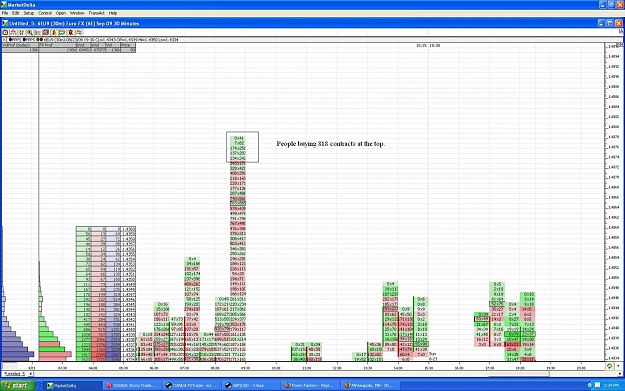Open dropdown arrow beside green refresh icon
The image size is (625, 391).
point(618,366)
